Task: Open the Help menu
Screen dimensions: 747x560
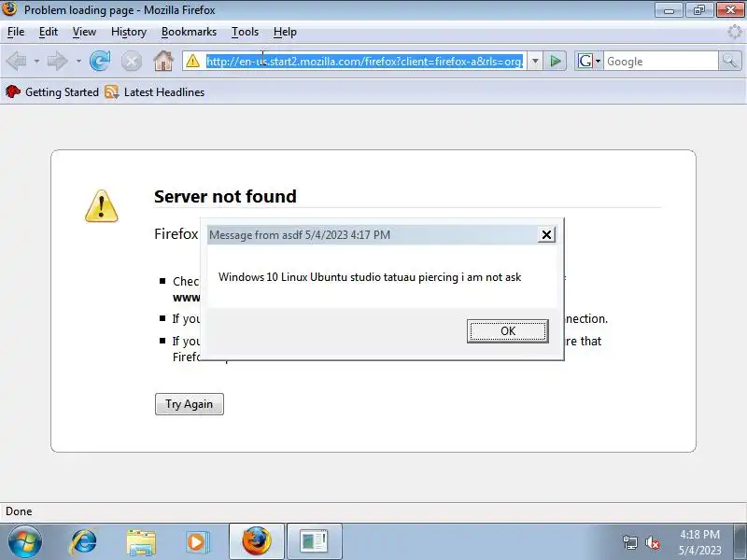Action: tap(285, 32)
